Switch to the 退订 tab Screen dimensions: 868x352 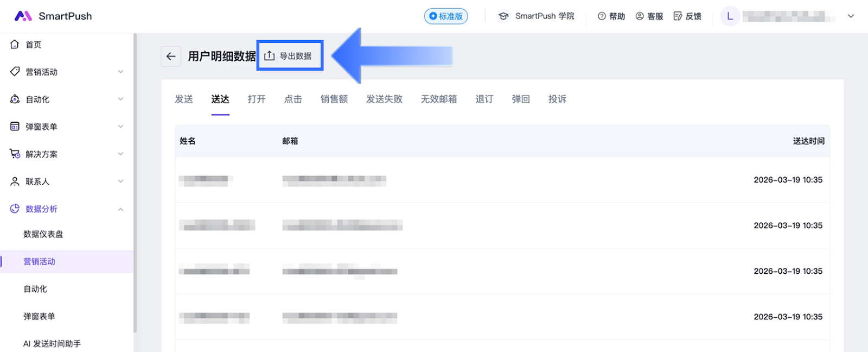pyautogui.click(x=484, y=99)
